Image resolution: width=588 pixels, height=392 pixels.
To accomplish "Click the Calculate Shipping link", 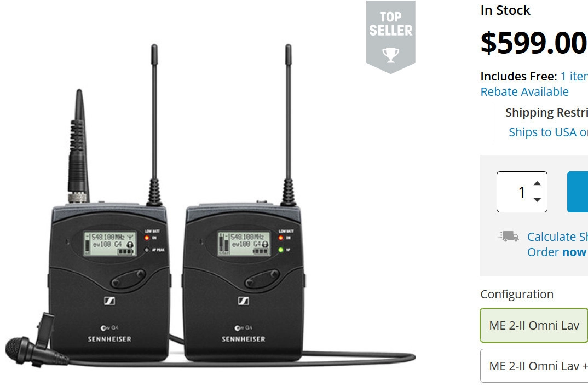I will (557, 237).
